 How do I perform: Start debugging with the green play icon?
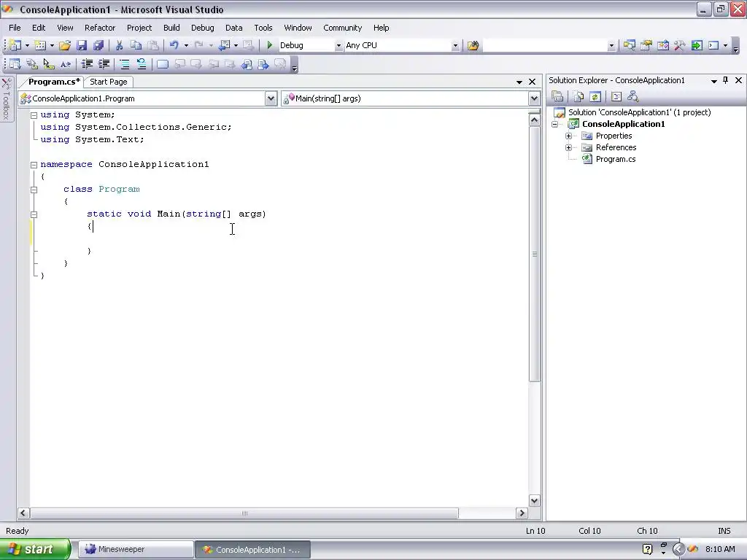pyautogui.click(x=270, y=45)
